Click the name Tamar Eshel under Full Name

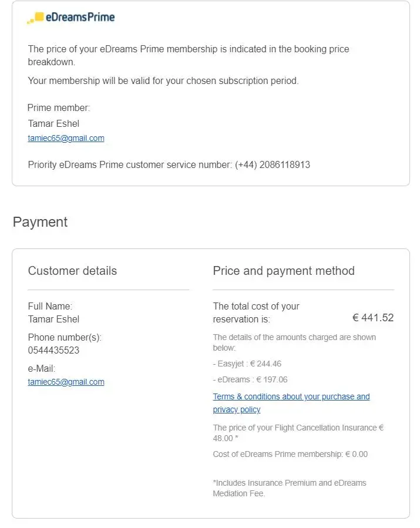53,319
